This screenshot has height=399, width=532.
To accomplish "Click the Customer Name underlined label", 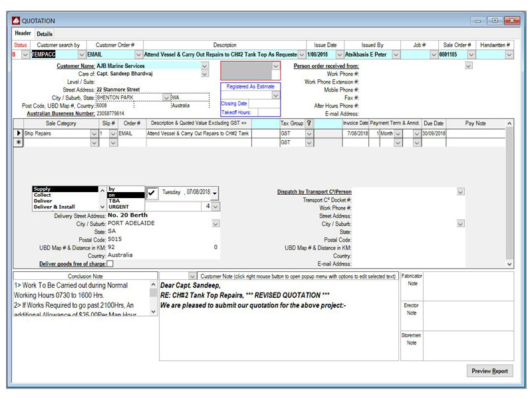I will pyautogui.click(x=76, y=66).
